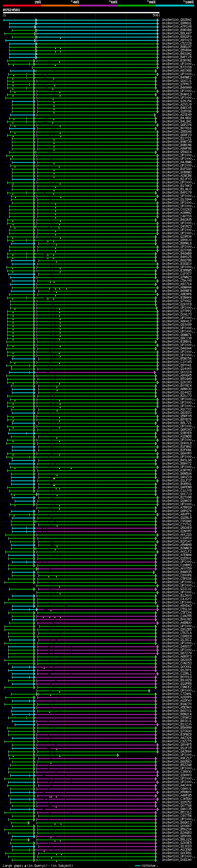Select hit label UniRef100_A2VSJ9
Screen dimensions: 197x868
(x=177, y=104)
